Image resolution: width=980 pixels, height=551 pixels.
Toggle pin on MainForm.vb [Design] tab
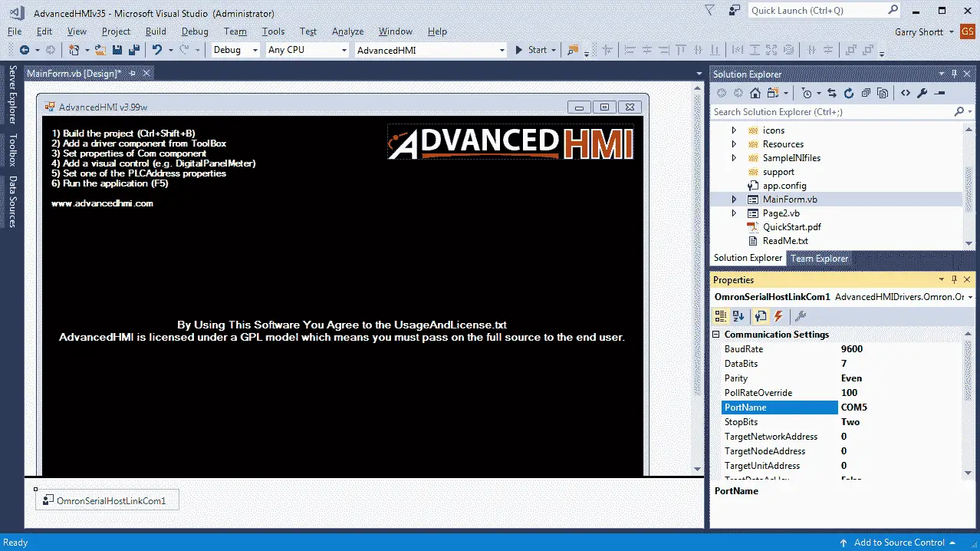[x=132, y=73]
